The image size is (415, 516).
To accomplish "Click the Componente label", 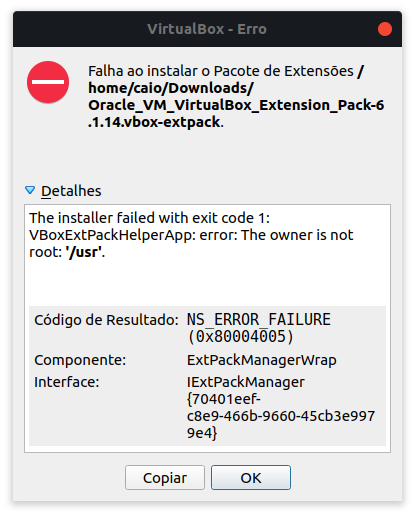I will click(x=80, y=360).
